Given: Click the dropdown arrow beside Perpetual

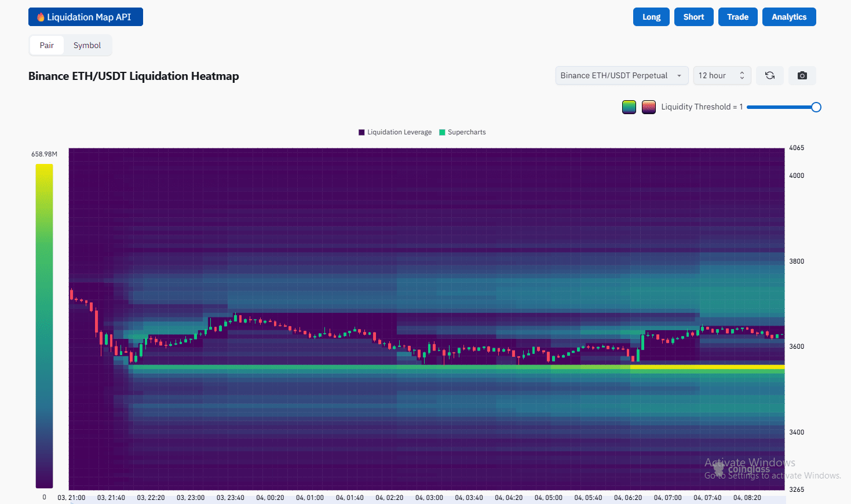Looking at the screenshot, I should click(x=679, y=75).
